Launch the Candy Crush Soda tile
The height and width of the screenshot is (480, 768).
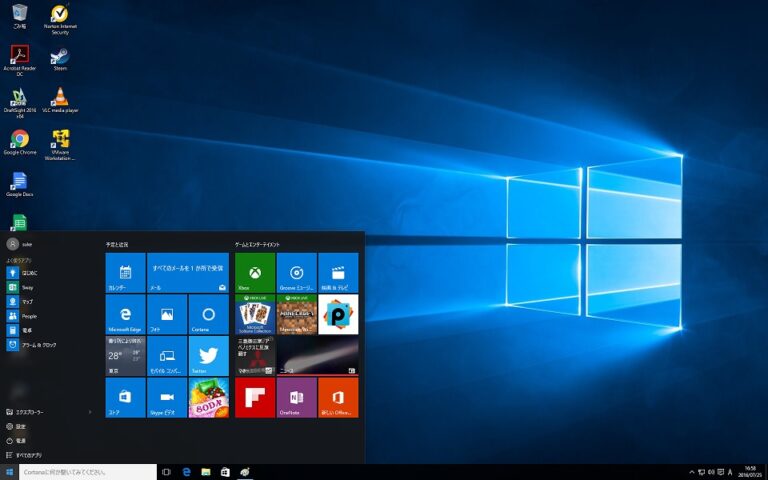click(209, 398)
